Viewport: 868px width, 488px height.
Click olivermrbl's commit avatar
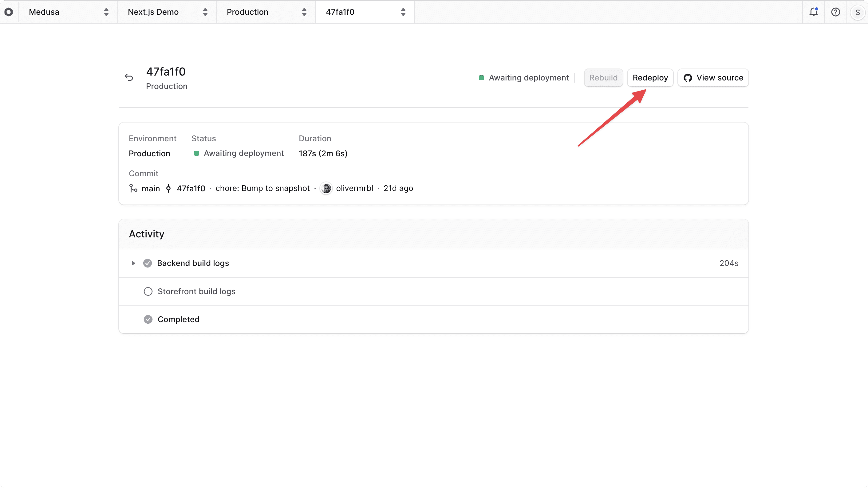tap(326, 188)
